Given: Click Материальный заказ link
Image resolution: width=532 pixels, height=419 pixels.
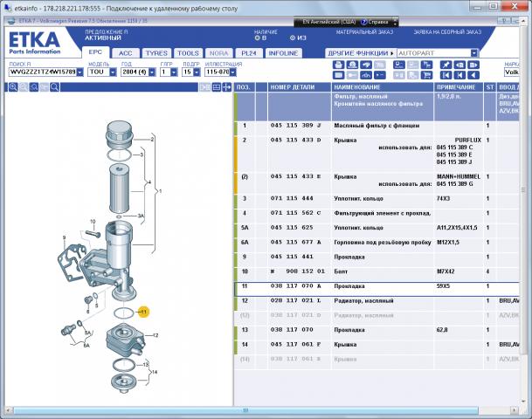Looking at the screenshot, I should tap(364, 32).
